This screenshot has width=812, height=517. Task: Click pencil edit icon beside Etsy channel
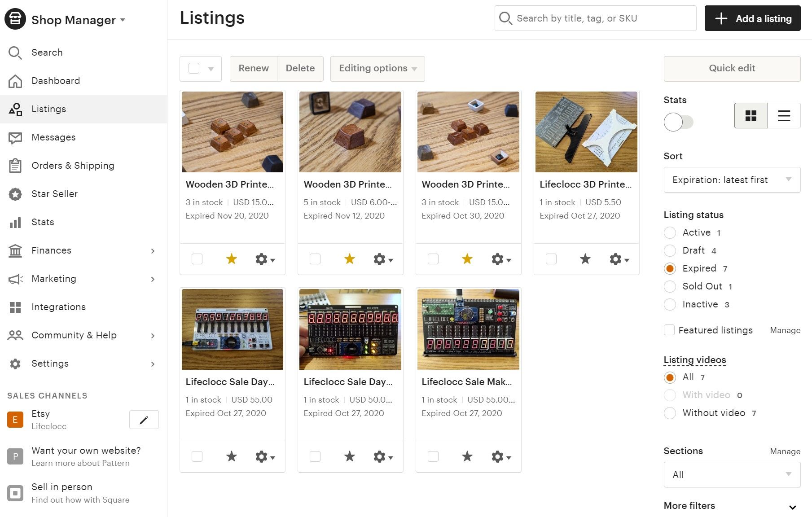point(144,420)
